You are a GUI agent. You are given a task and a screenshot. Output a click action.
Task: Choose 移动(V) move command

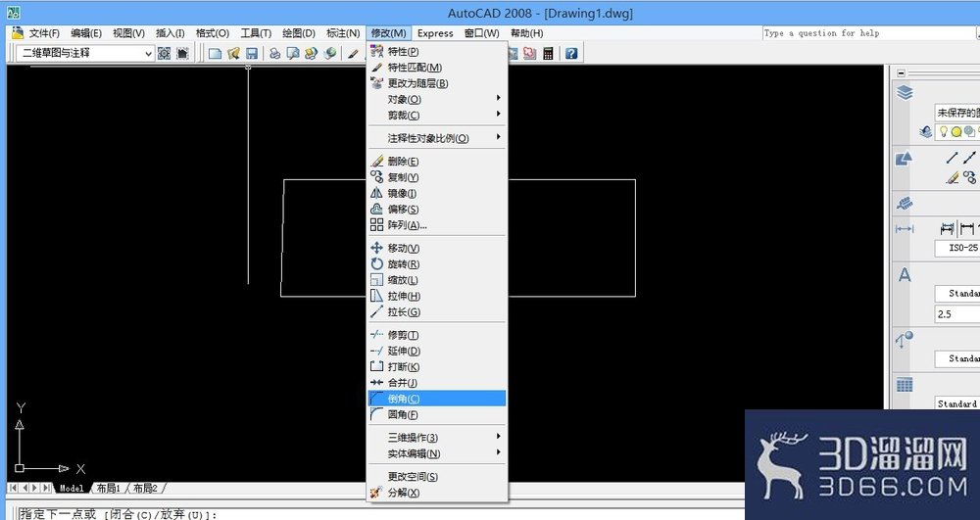pyautogui.click(x=437, y=248)
